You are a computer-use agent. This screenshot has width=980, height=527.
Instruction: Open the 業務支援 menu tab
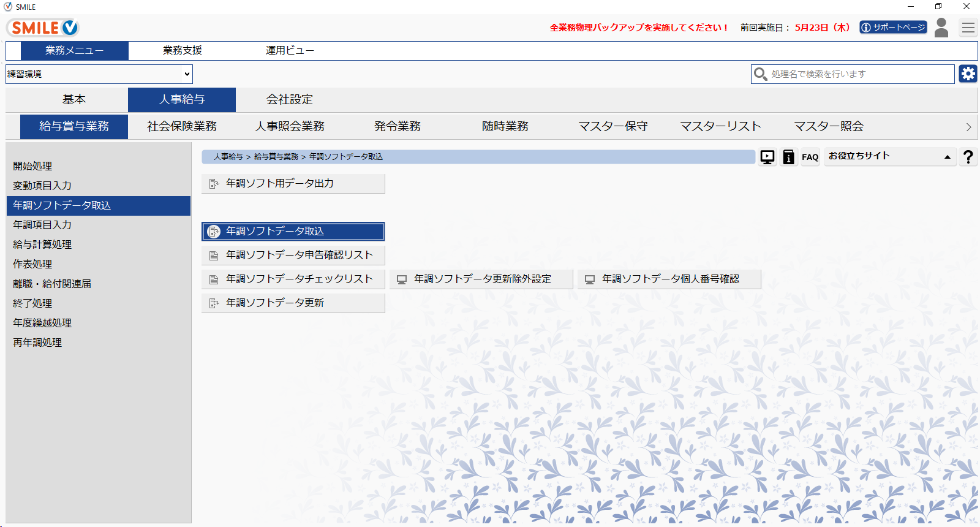pyautogui.click(x=182, y=50)
